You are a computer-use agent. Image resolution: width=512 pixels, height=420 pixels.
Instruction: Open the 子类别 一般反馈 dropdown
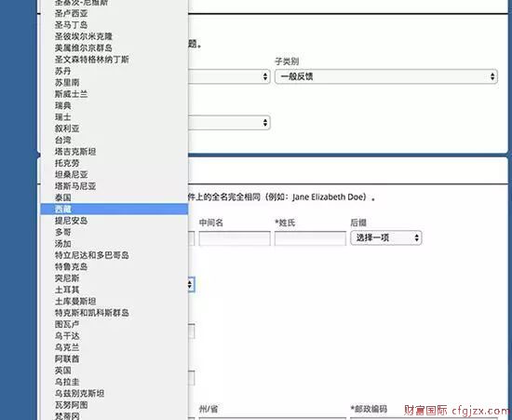pyautogui.click(x=386, y=76)
